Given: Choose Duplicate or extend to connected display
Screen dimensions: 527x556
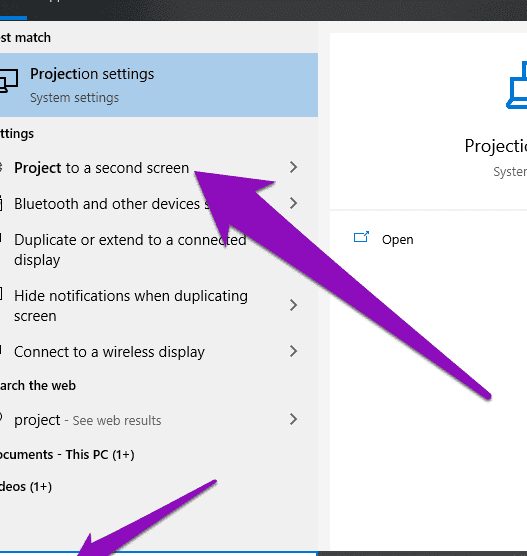Looking at the screenshot, I should (x=130, y=250).
